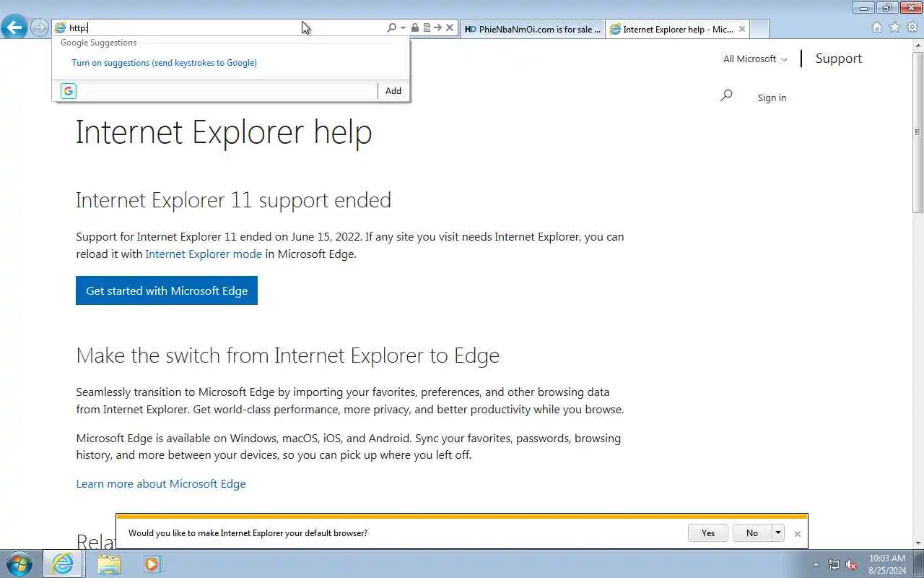Open the taskbar clock showing 10:03 AM
Screen dimensions: 924x578
click(x=887, y=564)
